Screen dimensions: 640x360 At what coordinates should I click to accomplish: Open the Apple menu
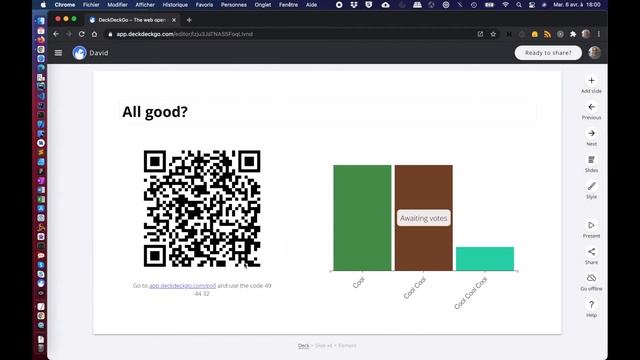(43, 5)
